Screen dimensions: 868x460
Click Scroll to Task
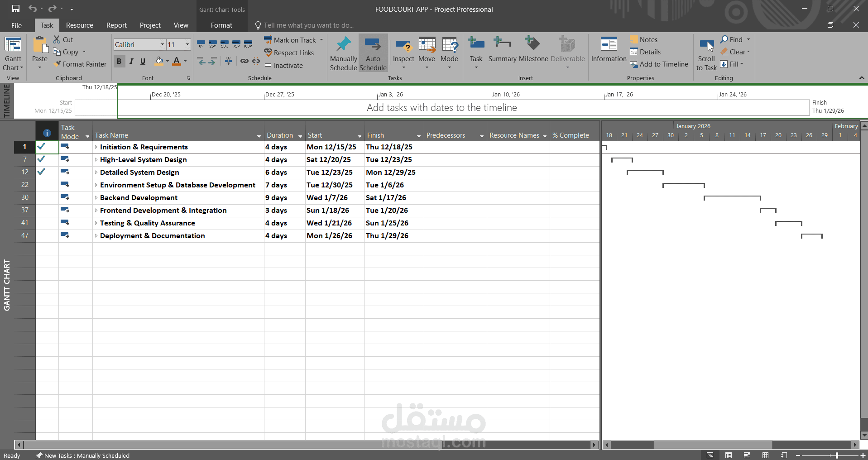706,54
